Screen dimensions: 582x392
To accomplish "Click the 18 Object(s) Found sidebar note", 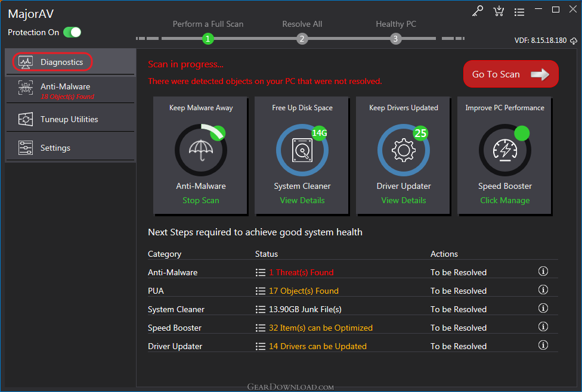I will tap(67, 97).
